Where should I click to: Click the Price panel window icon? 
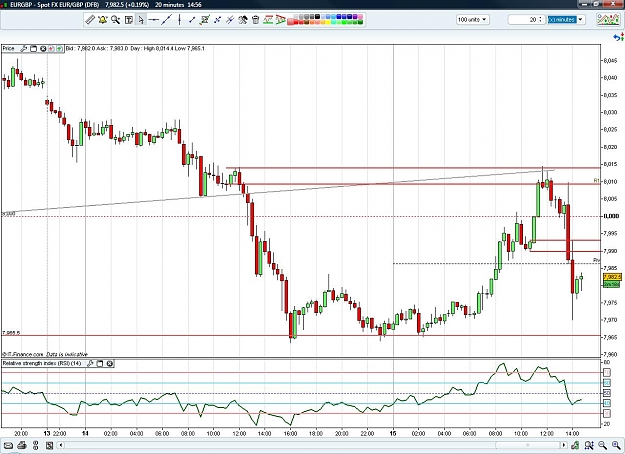[33, 49]
